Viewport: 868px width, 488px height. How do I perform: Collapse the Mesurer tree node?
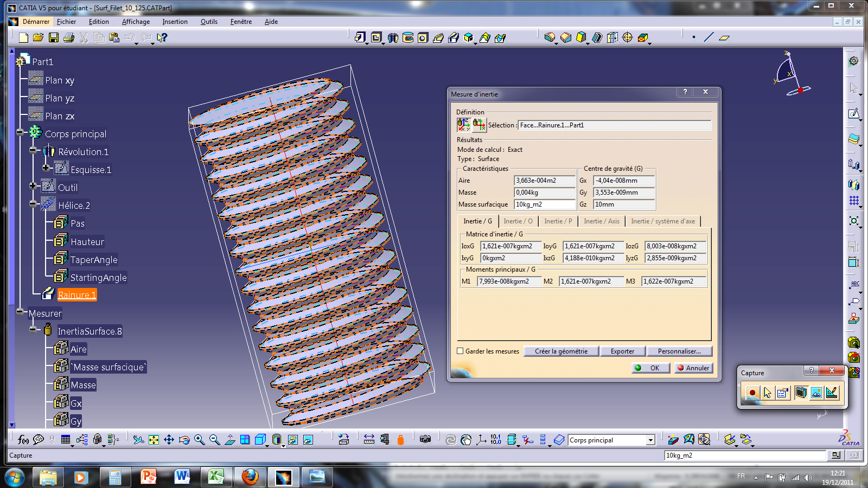coord(20,311)
